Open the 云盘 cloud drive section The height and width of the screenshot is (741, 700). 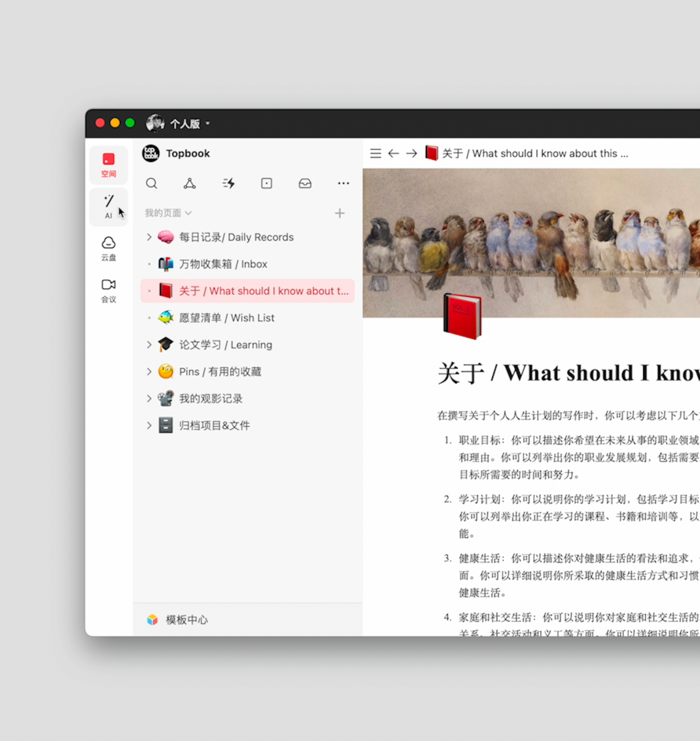[109, 248]
